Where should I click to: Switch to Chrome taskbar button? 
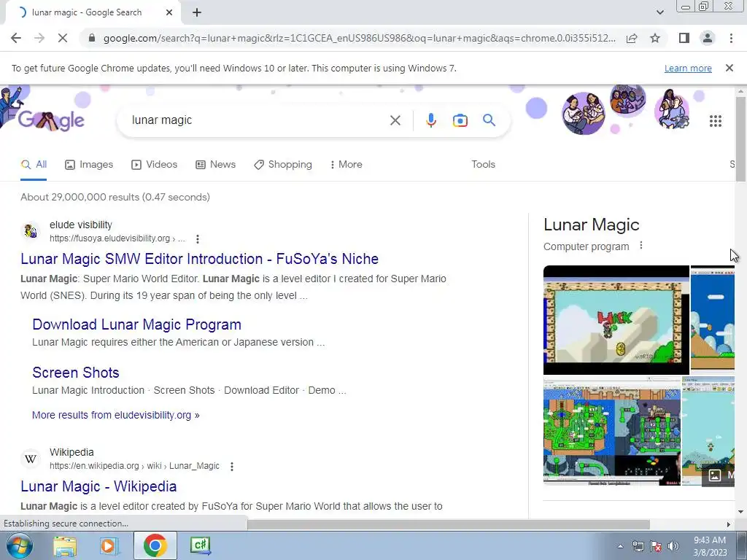click(x=155, y=545)
